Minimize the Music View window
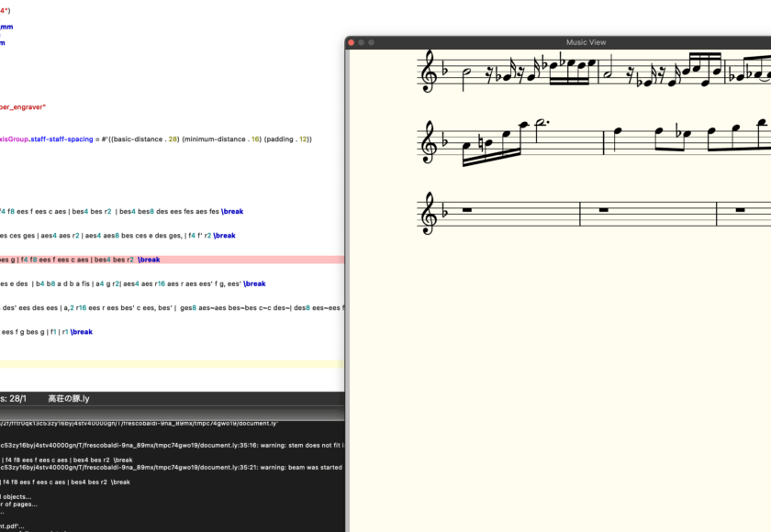Image resolution: width=771 pixels, height=532 pixels. click(363, 42)
